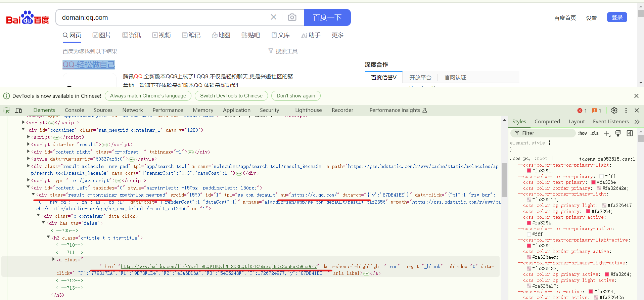This screenshot has width=644, height=300.
Task: Open the 设置 settings link
Action: [592, 18]
